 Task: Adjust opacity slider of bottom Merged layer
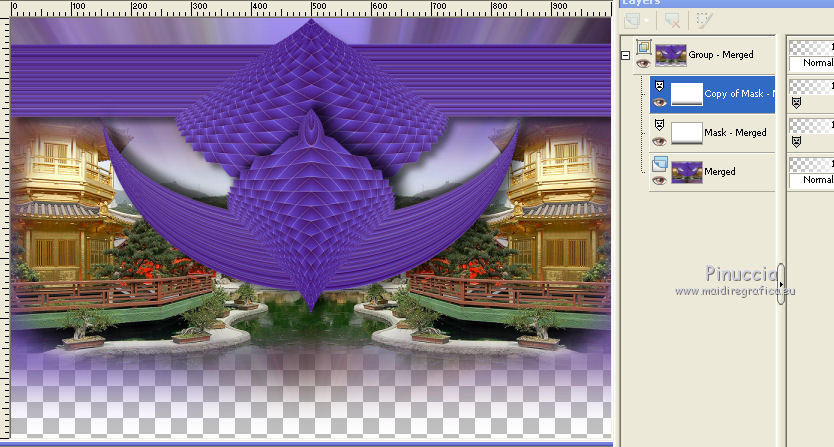pyautogui.click(x=812, y=164)
